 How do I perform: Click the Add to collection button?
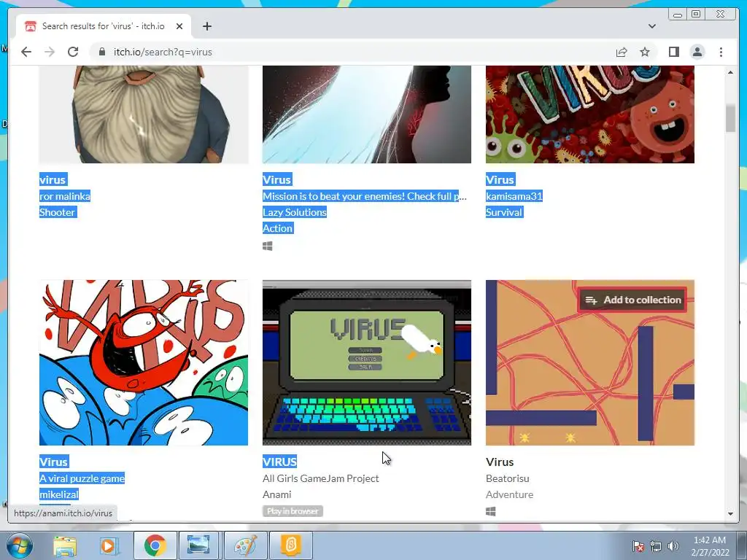click(632, 300)
